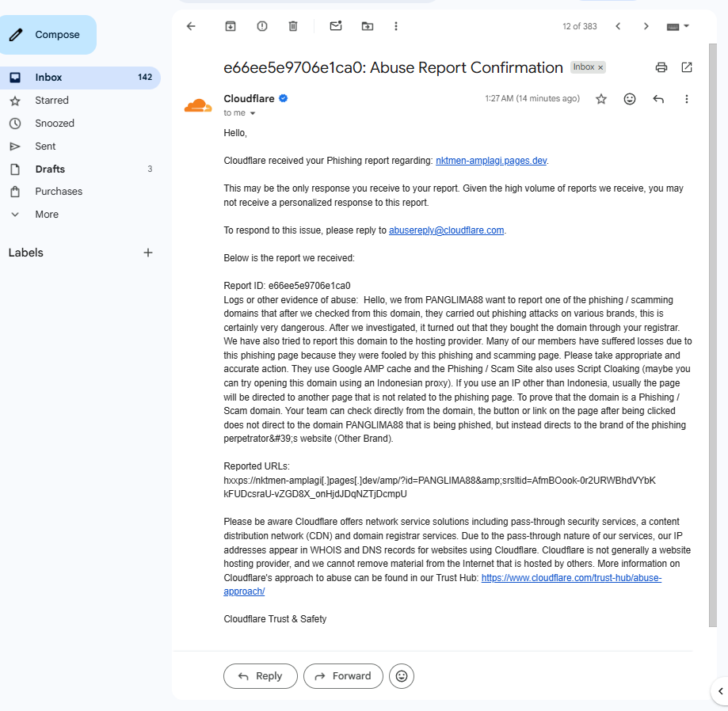Create a new label with plus icon
Image resolution: width=728 pixels, height=711 pixels.
click(x=147, y=253)
